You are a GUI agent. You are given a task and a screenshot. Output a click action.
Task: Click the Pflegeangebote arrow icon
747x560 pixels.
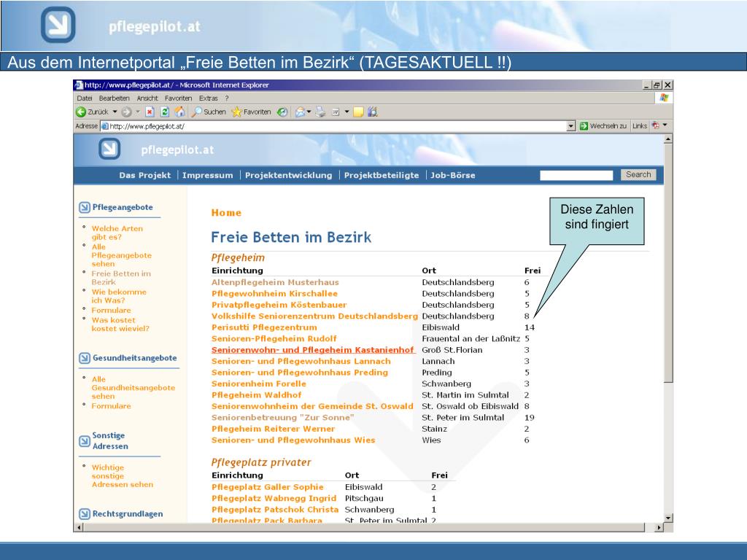click(85, 207)
